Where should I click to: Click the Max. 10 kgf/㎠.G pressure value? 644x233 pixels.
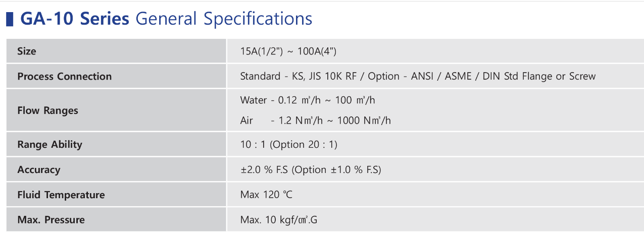[279, 220]
